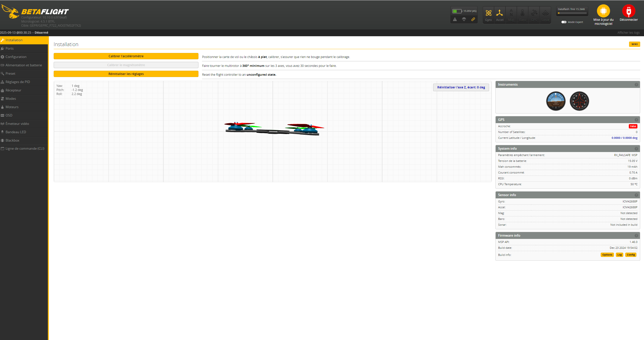Image resolution: width=644 pixels, height=340 pixels.
Task: Go to the Moteurs tab
Action: pos(12,107)
